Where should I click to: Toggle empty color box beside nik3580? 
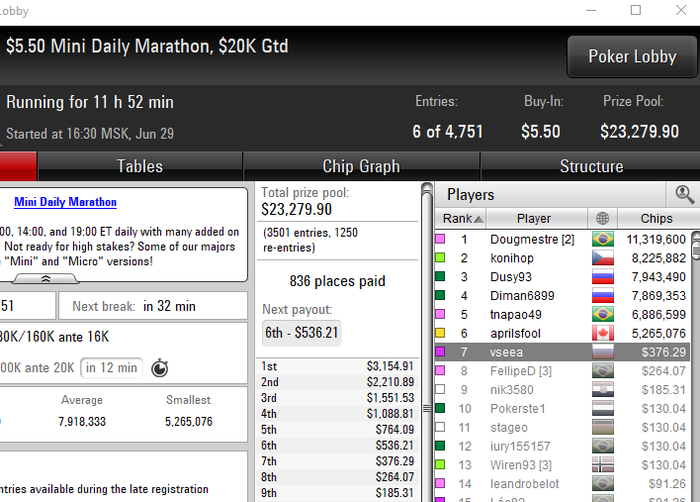pos(440,389)
